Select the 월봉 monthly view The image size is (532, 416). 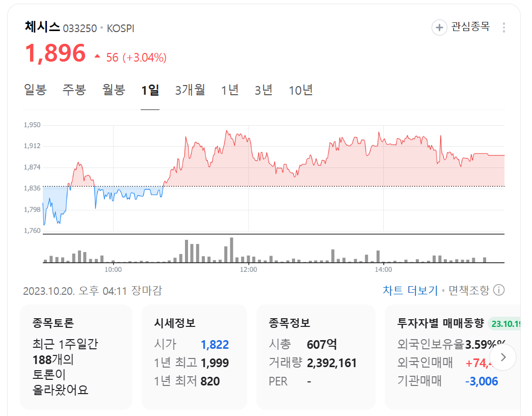[113, 90]
